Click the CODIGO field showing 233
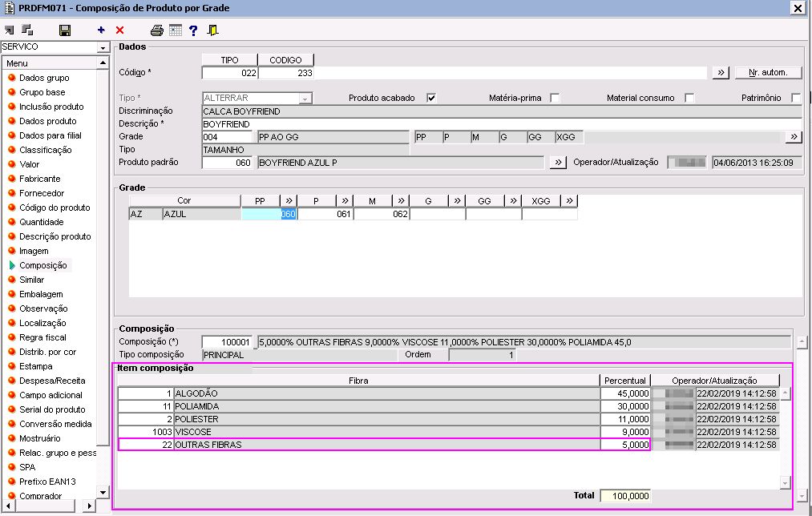This screenshot has width=812, height=516. (286, 73)
